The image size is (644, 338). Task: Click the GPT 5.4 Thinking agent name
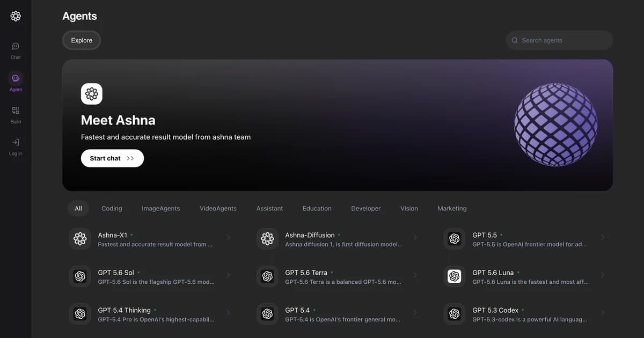124,310
